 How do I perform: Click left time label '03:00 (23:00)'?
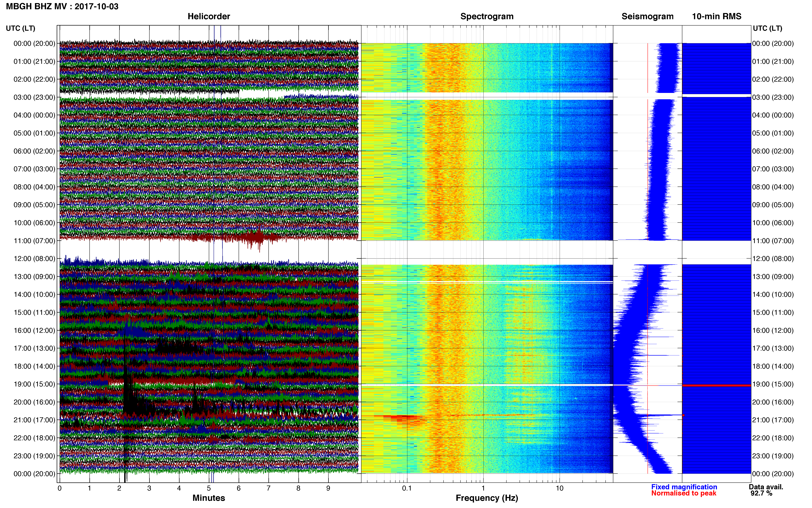34,97
